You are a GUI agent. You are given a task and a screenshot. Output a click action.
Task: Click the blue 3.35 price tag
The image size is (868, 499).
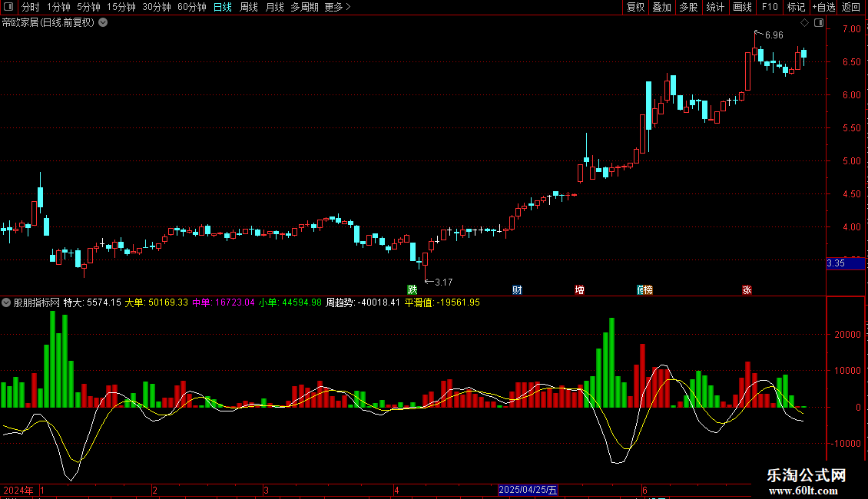coord(845,263)
